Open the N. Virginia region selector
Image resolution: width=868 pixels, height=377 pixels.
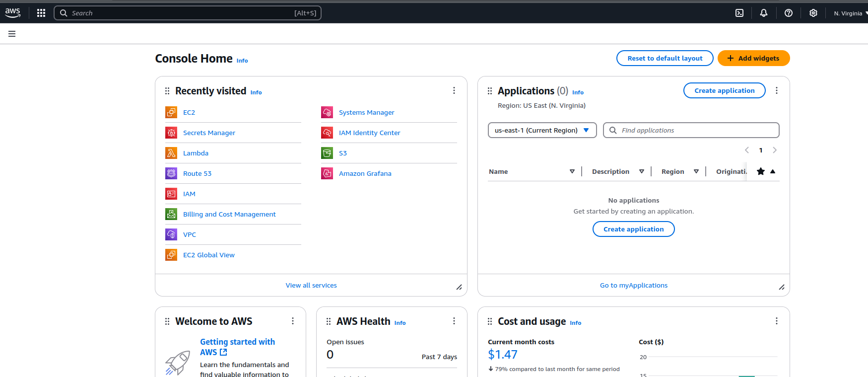point(850,13)
